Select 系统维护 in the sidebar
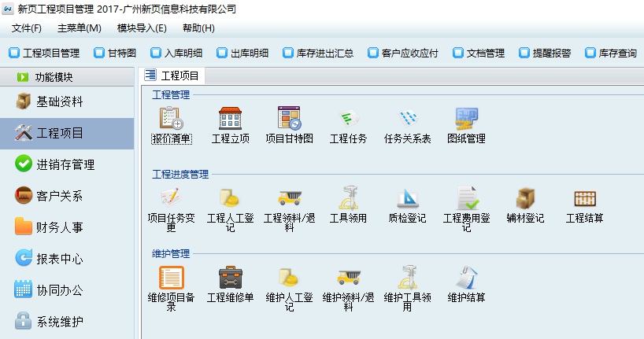Image resolution: width=644 pixels, height=339 pixels. coord(67,322)
